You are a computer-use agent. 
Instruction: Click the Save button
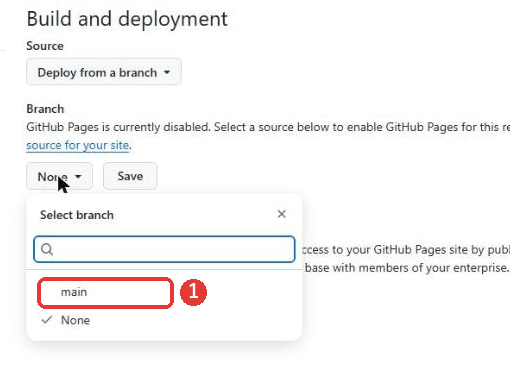point(130,176)
